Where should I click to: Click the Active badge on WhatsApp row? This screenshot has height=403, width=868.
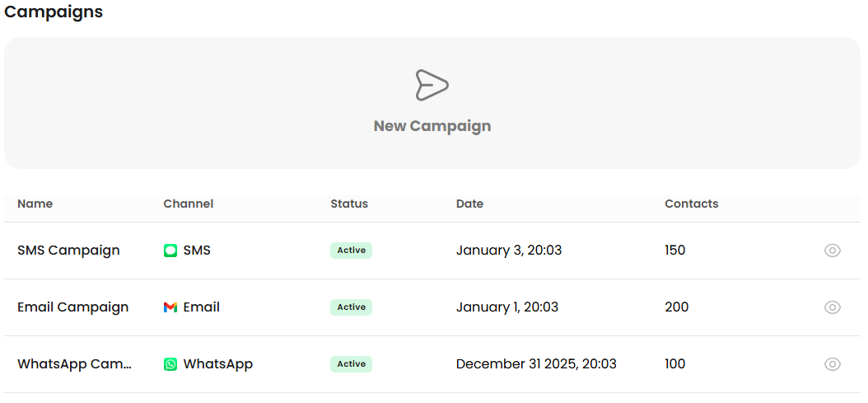(x=352, y=364)
